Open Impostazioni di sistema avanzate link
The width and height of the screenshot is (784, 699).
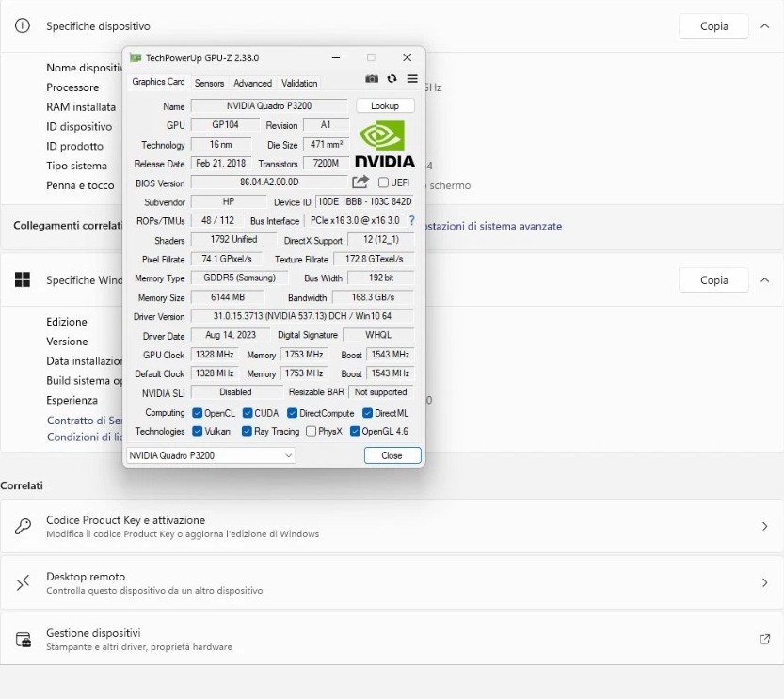tap(493, 226)
